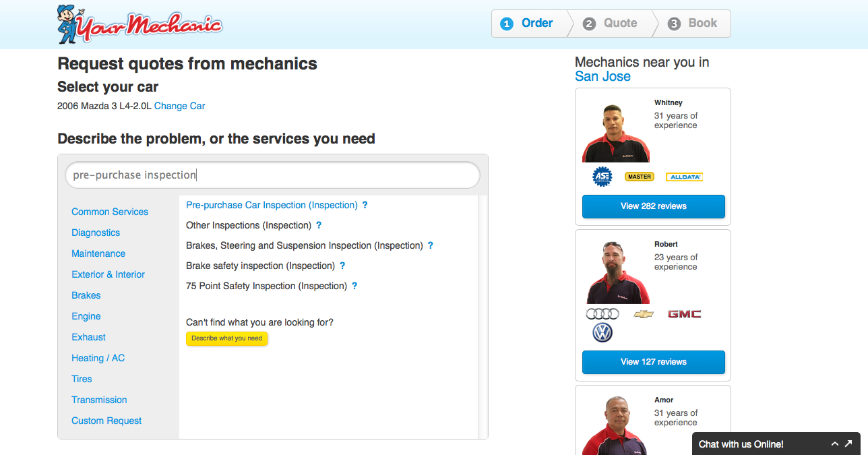This screenshot has width=868, height=455.
Task: Choose Pre-purchase Car Inspection service
Action: click(x=272, y=205)
